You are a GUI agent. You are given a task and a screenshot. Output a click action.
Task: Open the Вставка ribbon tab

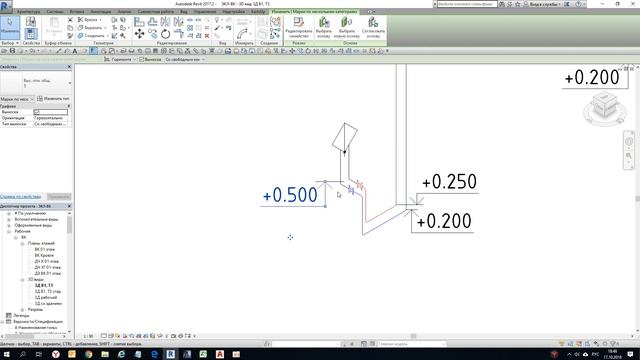click(77, 12)
